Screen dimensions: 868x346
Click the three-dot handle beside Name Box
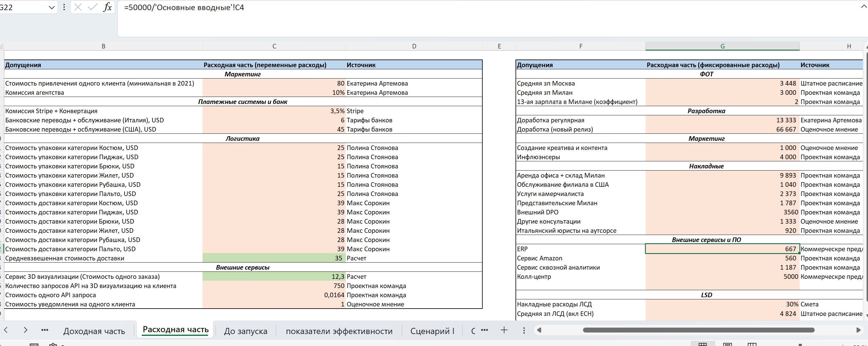[64, 7]
